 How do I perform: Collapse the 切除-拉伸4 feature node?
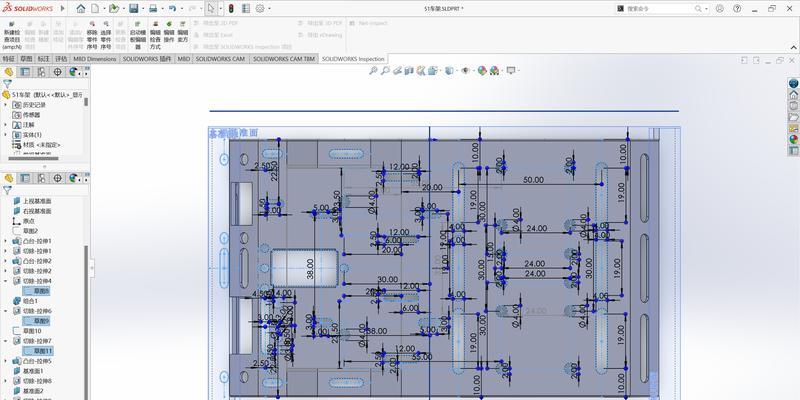[x=6, y=281]
